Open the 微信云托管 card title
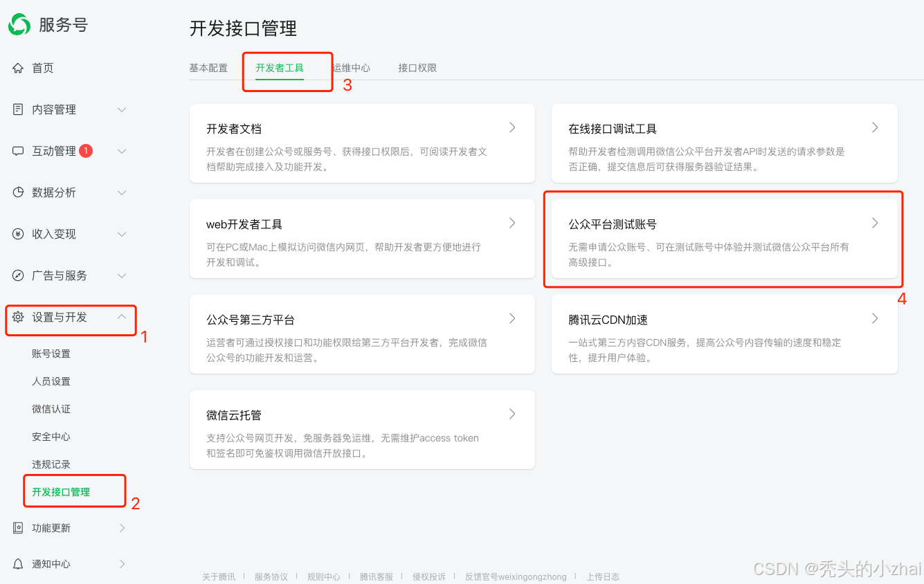This screenshot has width=924, height=584. (x=234, y=415)
